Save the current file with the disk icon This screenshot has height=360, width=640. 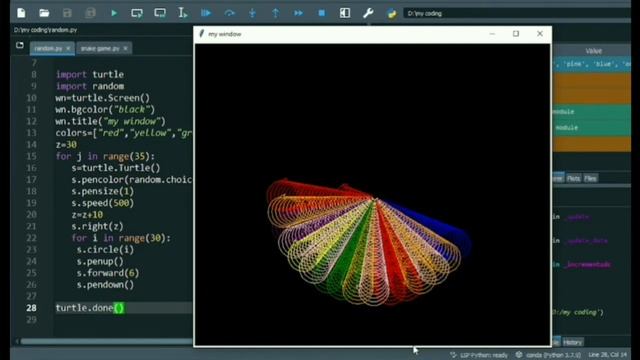(67, 13)
